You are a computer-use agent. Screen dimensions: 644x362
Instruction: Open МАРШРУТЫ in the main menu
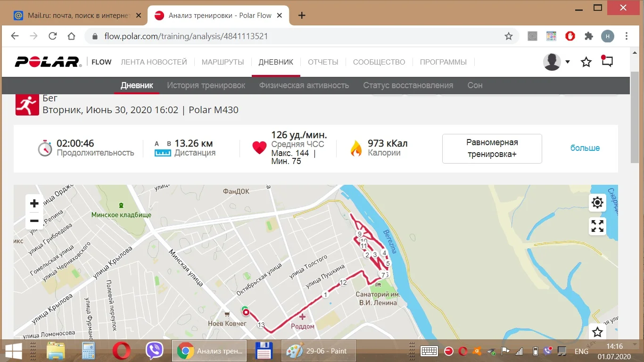[223, 62]
